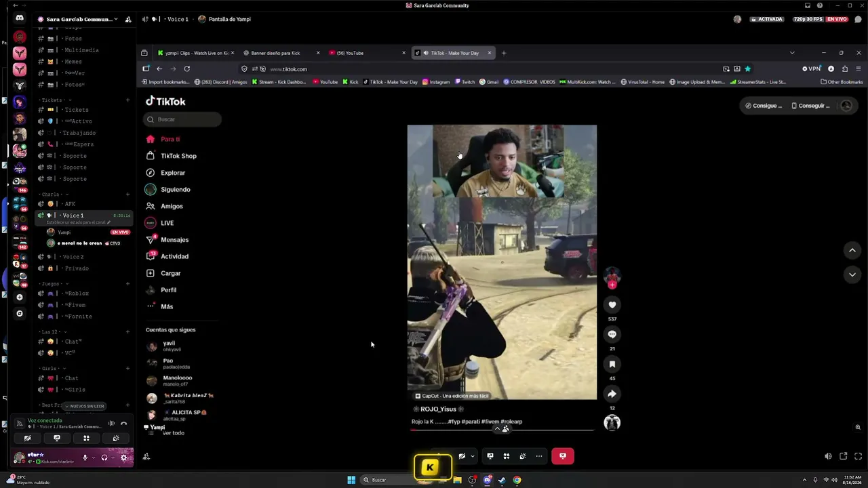The height and width of the screenshot is (488, 868).
Task: Save the video with the bookmark icon
Action: [x=612, y=365]
